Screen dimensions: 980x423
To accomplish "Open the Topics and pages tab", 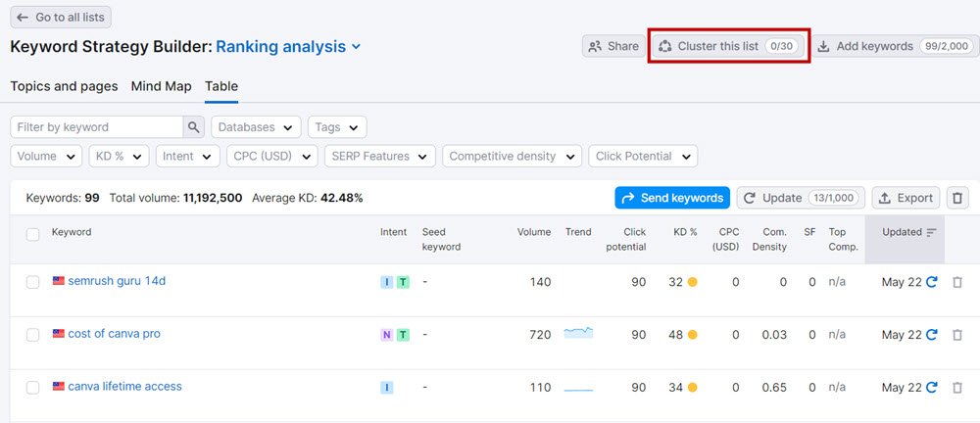I will point(64,86).
